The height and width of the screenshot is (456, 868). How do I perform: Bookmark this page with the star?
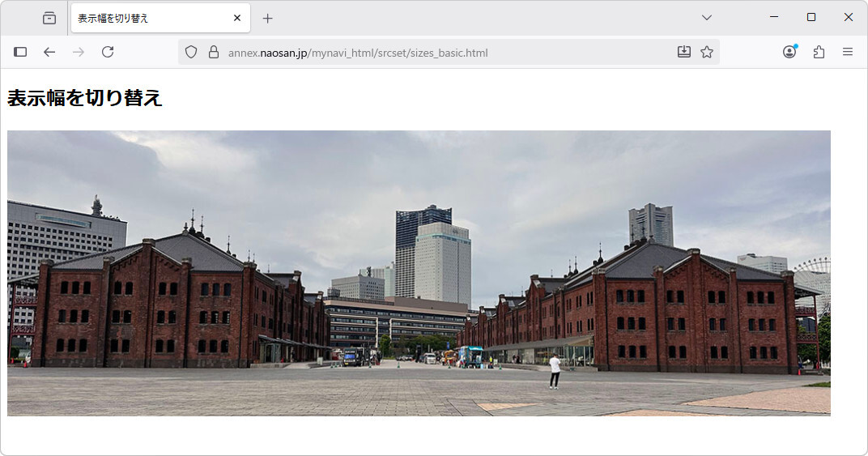pyautogui.click(x=707, y=52)
